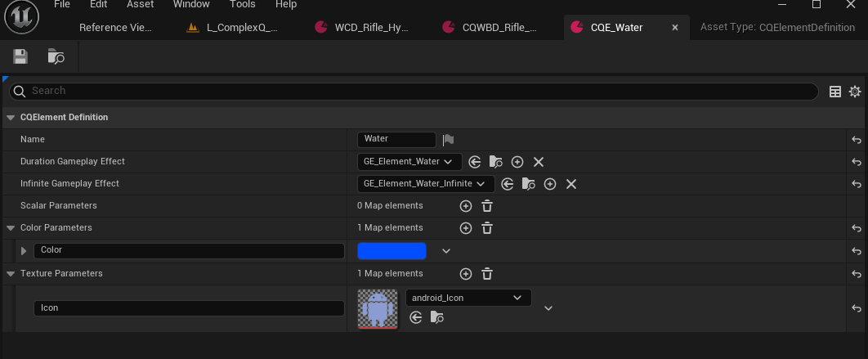
Task: Open the Help menu
Action: 286,4
